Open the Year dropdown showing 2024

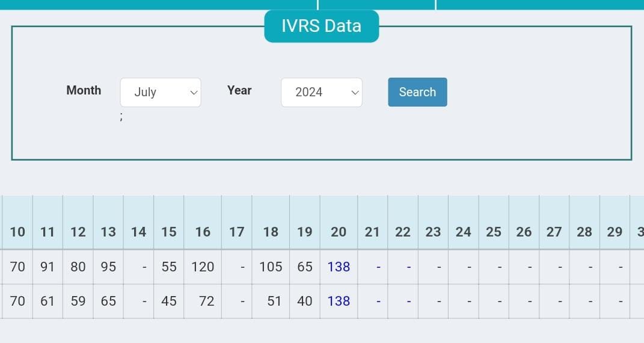[321, 92]
